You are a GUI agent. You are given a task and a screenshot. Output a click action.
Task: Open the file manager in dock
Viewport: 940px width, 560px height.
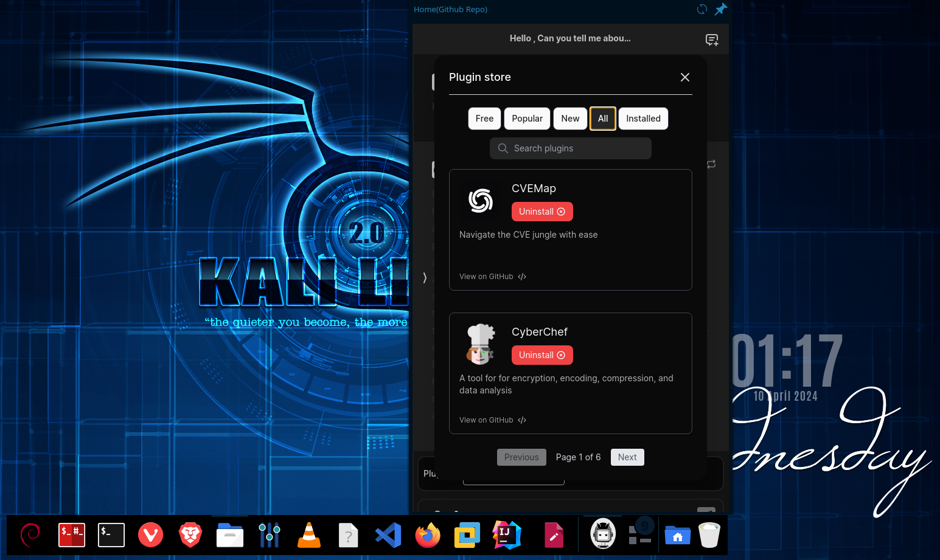(x=230, y=535)
